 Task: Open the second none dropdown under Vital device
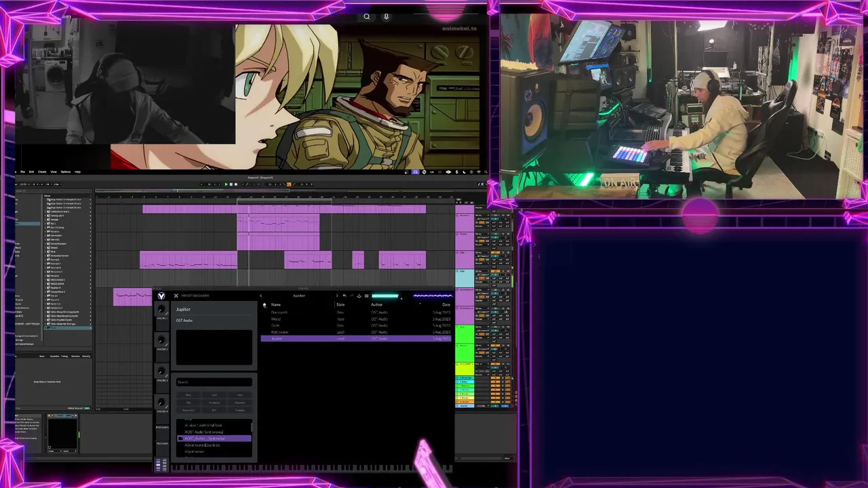(70, 451)
